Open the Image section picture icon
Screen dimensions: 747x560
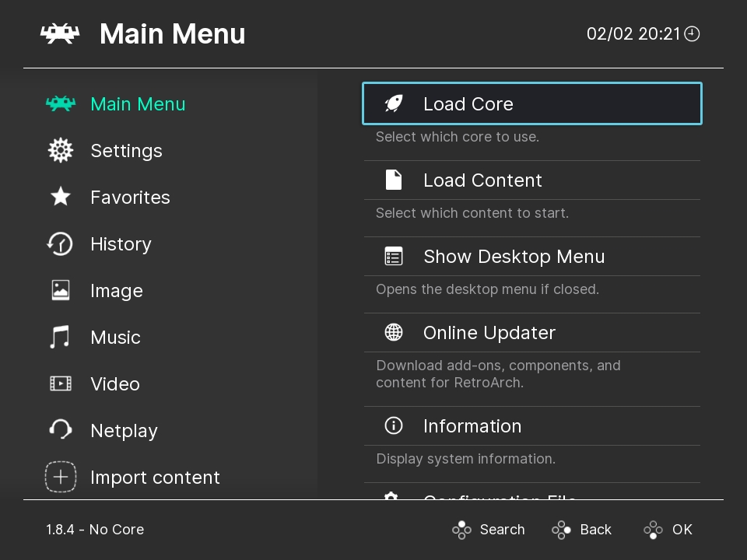click(61, 291)
